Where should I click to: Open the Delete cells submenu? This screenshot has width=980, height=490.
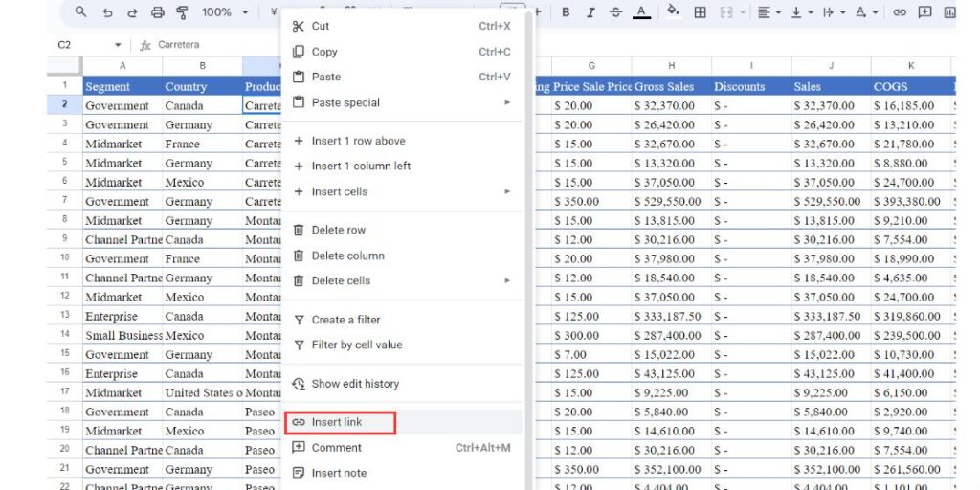click(402, 281)
